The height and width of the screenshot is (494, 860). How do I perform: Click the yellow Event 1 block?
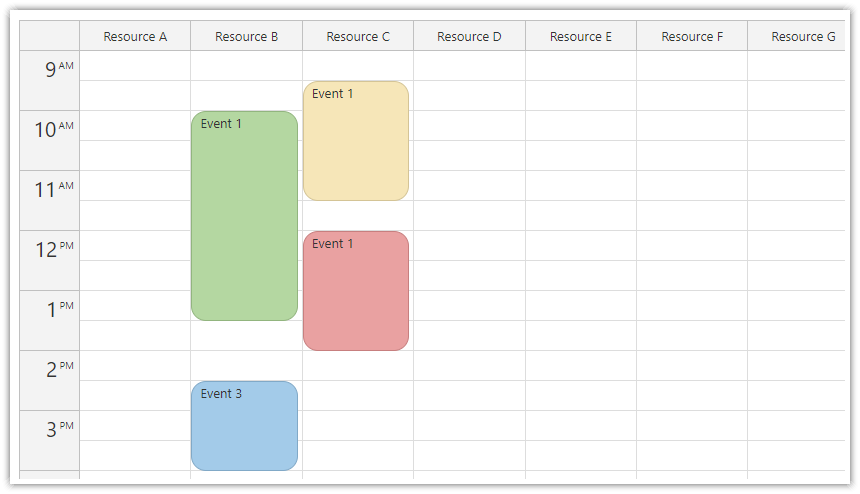tap(356, 141)
